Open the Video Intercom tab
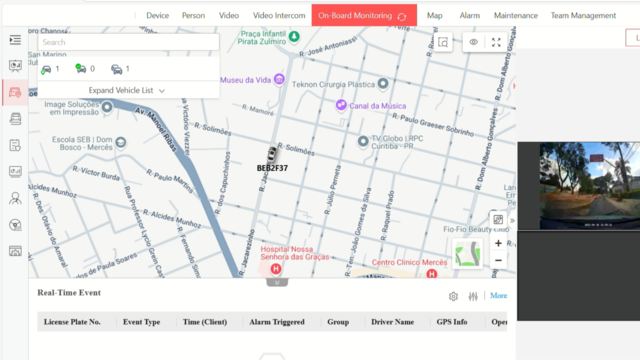The width and height of the screenshot is (640, 360). tap(279, 16)
